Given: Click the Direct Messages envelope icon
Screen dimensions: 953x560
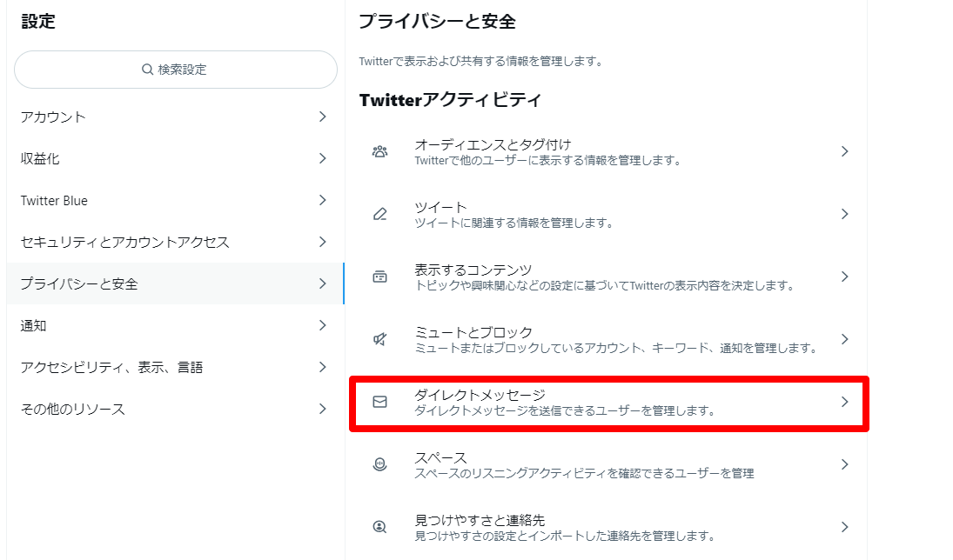Looking at the screenshot, I should click(379, 402).
